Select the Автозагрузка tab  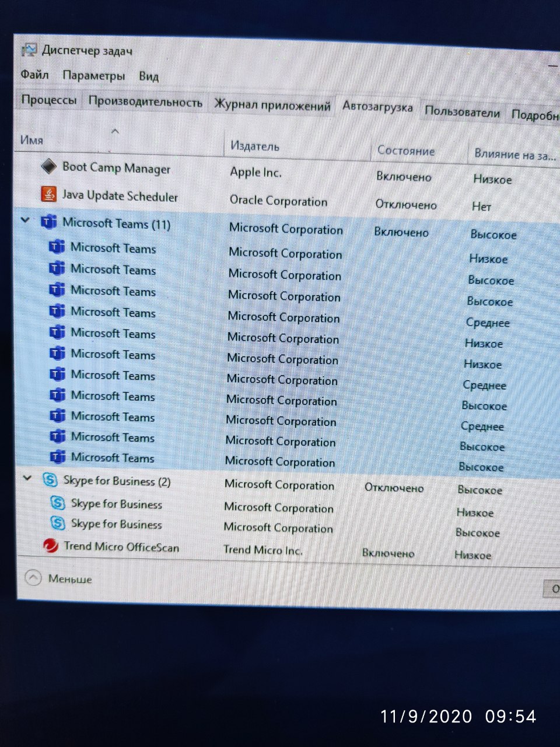[377, 107]
